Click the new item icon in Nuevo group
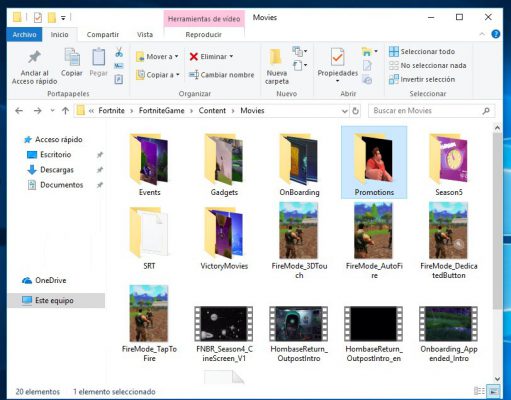 (x=297, y=51)
